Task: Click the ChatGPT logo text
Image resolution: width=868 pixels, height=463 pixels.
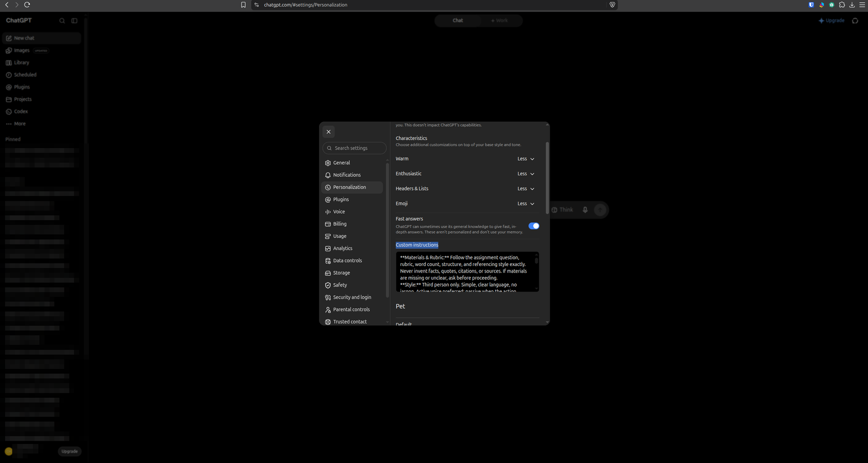Action: 19,20
